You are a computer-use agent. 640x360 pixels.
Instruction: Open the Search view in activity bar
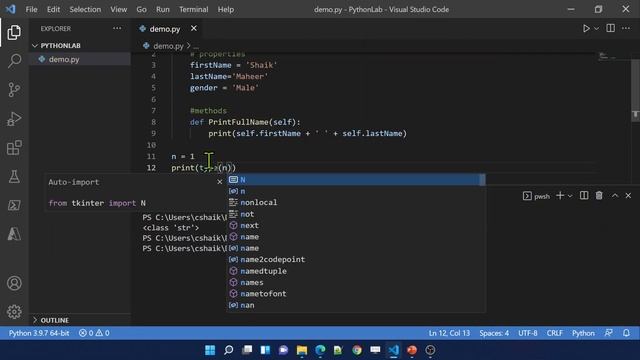click(x=14, y=61)
